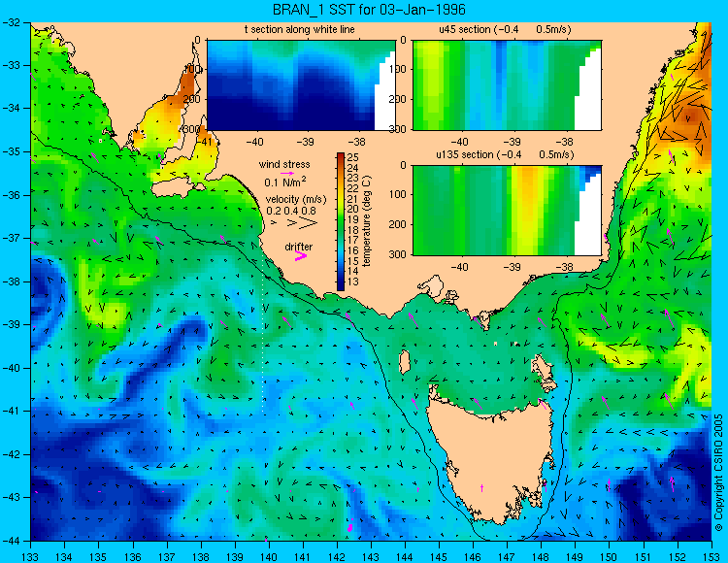Click the color bar tick value 13
Viewport: 728px width, 563px height.
[353, 281]
